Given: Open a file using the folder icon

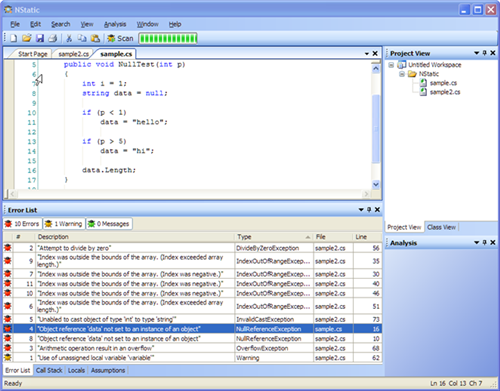Looking at the screenshot, I should [x=27, y=38].
